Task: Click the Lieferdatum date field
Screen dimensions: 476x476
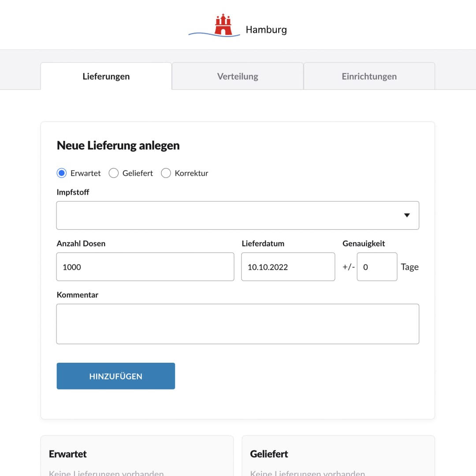Action: click(x=288, y=267)
